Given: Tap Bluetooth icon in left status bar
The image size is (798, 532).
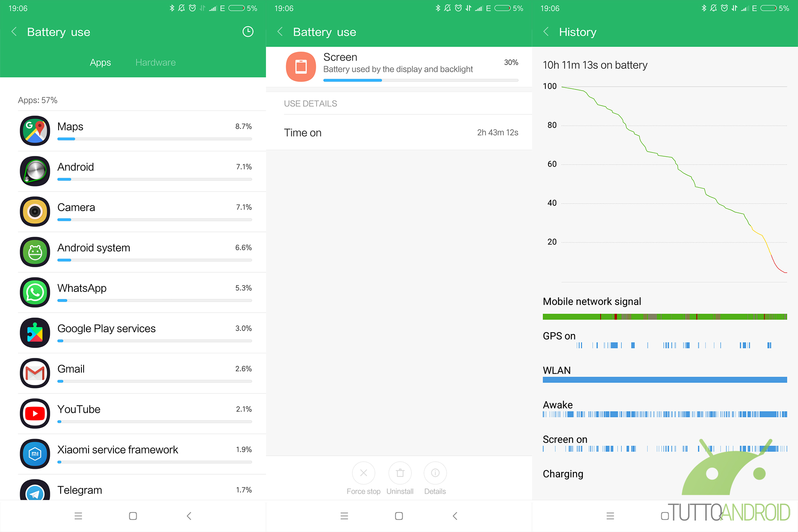Looking at the screenshot, I should pyautogui.click(x=172, y=8).
